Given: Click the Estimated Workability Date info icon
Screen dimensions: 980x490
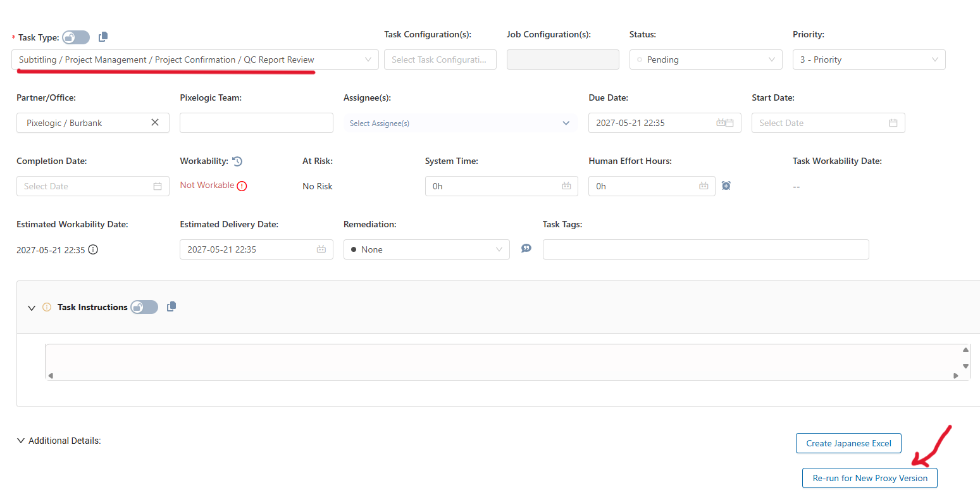Looking at the screenshot, I should 93,249.
